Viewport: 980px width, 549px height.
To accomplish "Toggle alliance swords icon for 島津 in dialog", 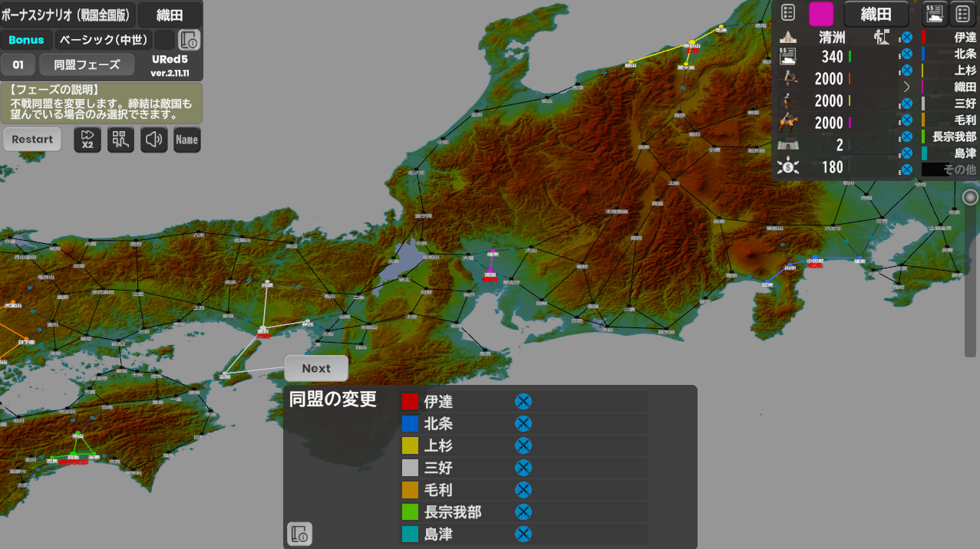I will click(523, 534).
